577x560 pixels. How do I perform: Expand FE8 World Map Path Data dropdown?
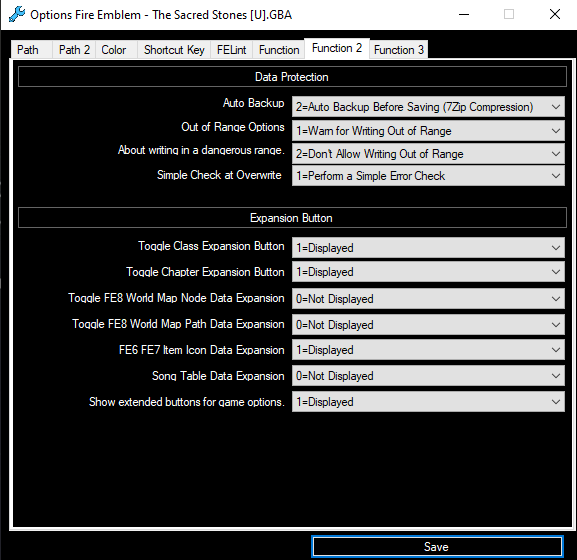(x=428, y=325)
